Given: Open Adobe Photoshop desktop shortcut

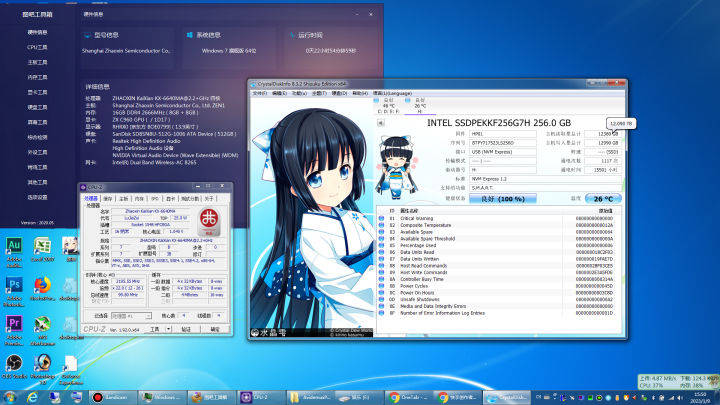Looking at the screenshot, I should pos(14,291).
